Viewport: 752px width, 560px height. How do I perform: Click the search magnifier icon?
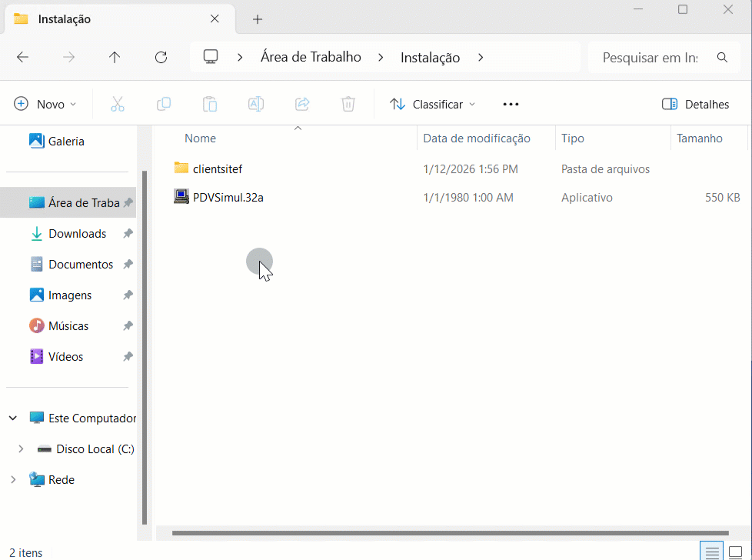722,58
